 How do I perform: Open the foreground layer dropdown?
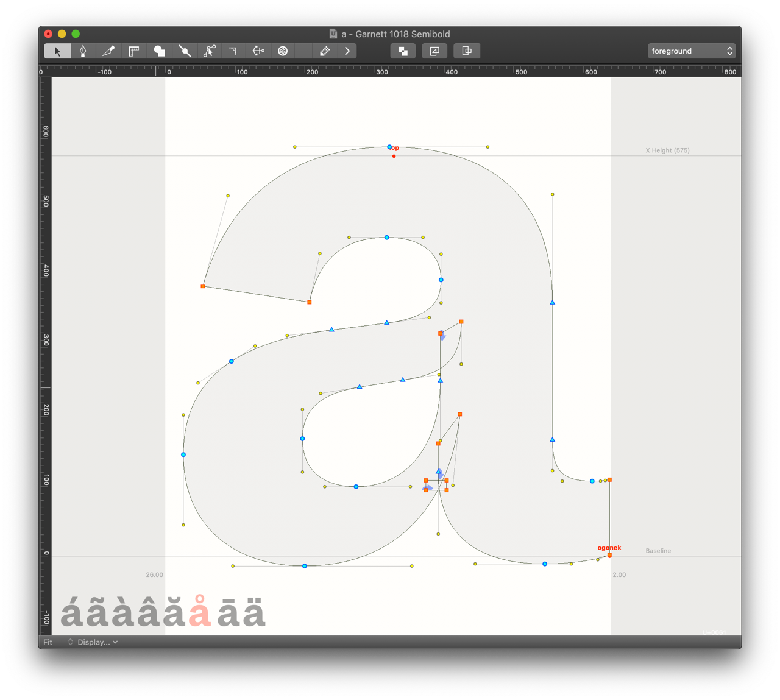(x=691, y=51)
